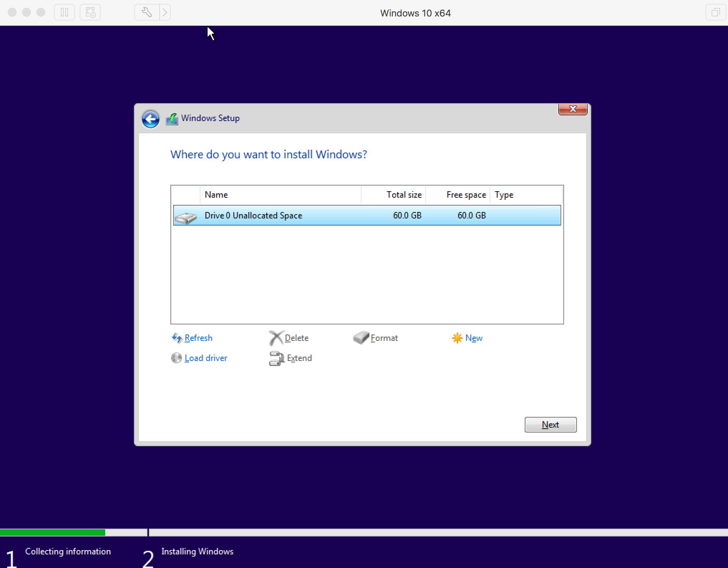Viewport: 728px width, 568px height.
Task: Click the orange New starburst icon
Action: point(457,338)
